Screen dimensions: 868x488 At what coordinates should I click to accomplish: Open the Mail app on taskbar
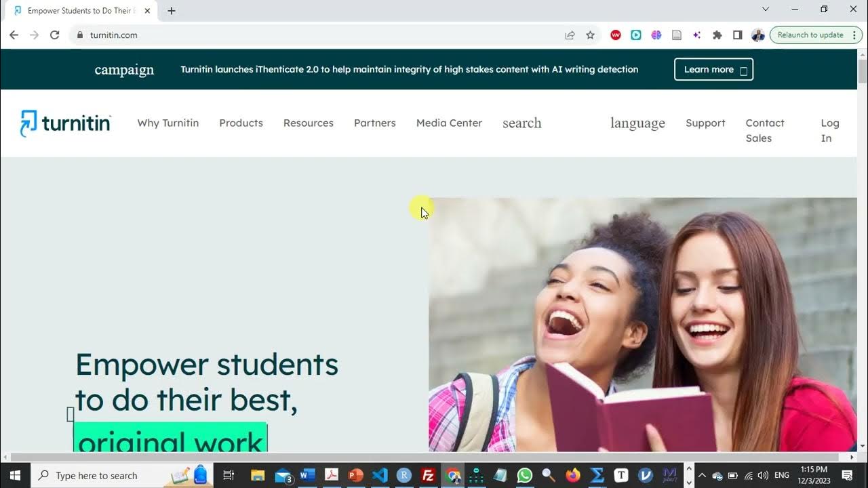point(283,475)
